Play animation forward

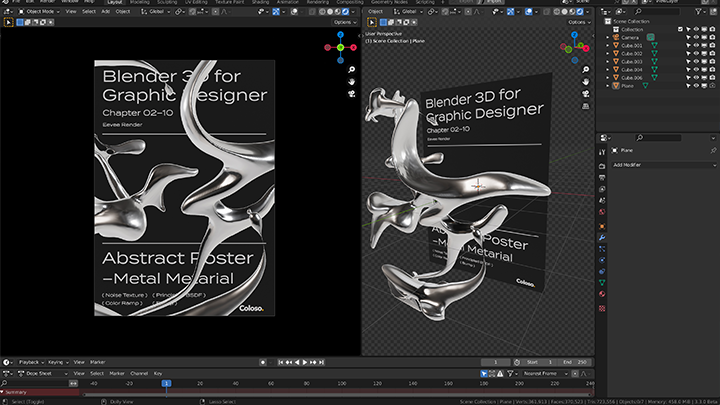(304, 362)
